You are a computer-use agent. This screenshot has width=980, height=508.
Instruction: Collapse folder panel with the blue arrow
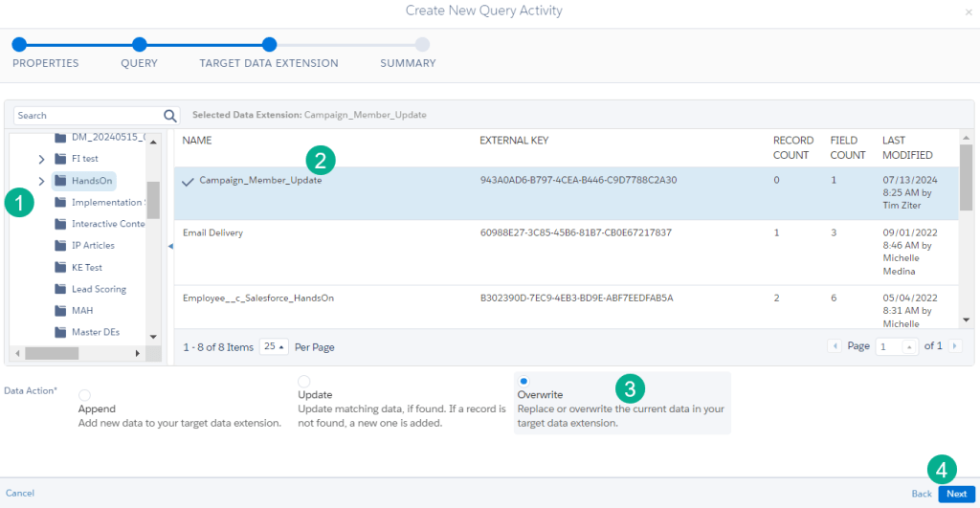[170, 247]
